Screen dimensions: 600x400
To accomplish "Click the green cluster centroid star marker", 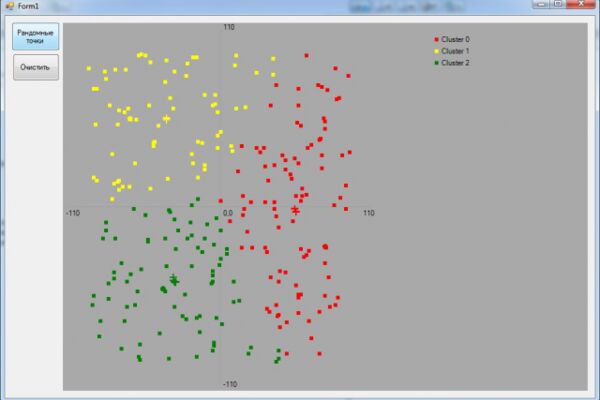I will click(x=174, y=280).
